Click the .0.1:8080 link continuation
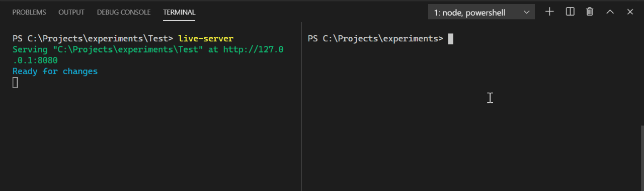Screen dimensions: 644x191 [35, 60]
